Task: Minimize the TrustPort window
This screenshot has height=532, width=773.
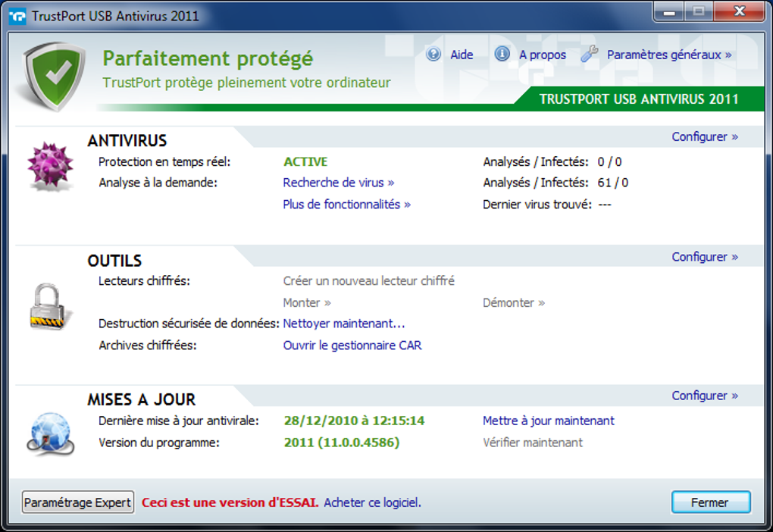Action: point(669,12)
